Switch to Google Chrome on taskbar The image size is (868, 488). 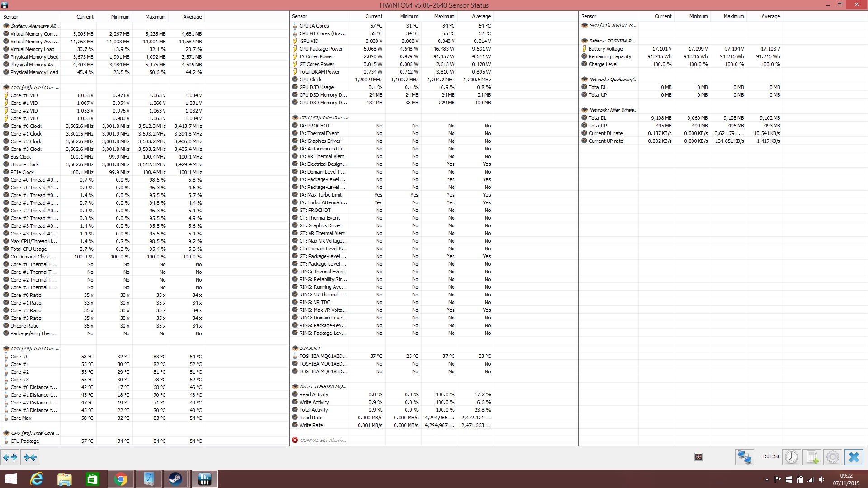[x=121, y=479]
